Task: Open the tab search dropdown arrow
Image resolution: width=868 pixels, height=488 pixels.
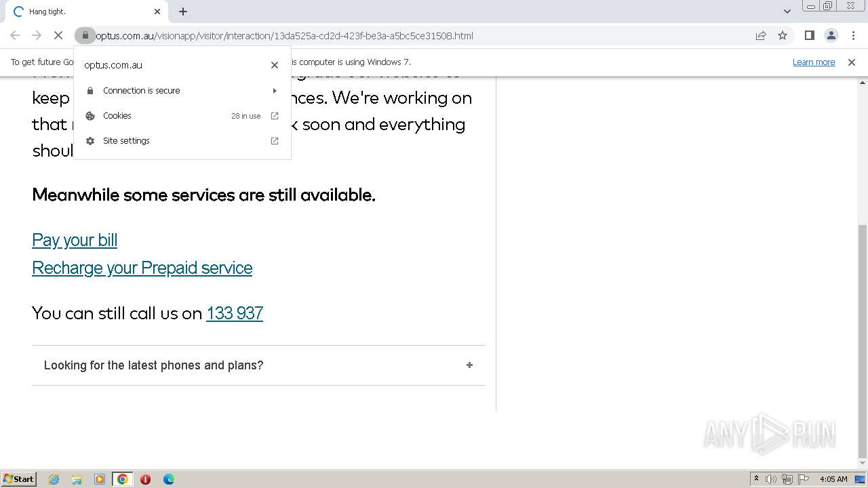Action: (x=787, y=12)
